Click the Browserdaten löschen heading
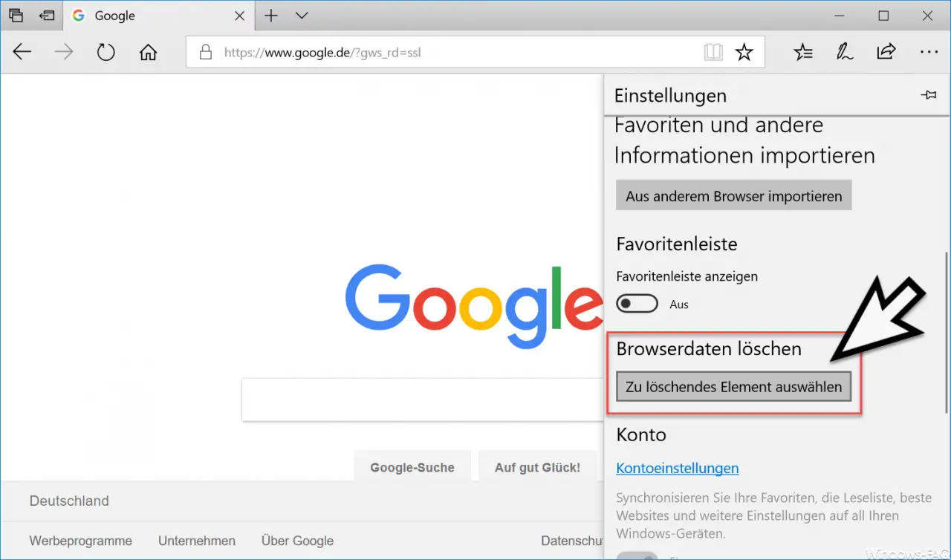This screenshot has width=951, height=560. tap(709, 348)
